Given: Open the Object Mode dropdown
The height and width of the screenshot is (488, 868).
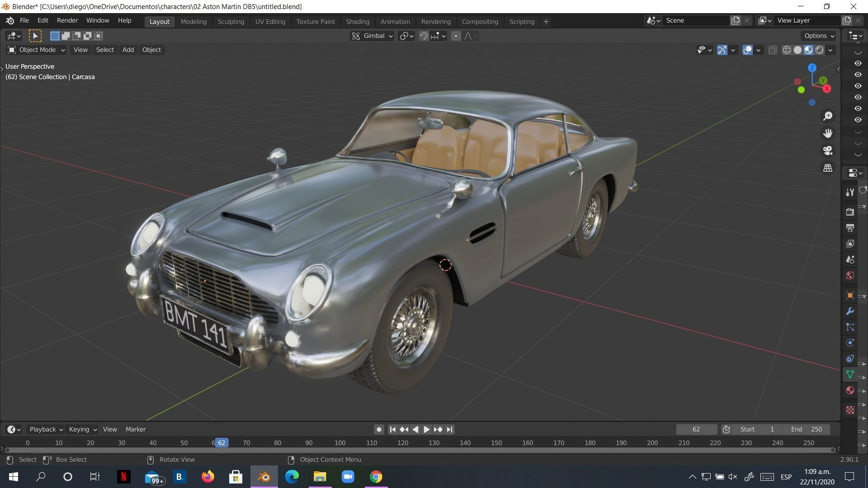Looking at the screenshot, I should click(x=36, y=50).
